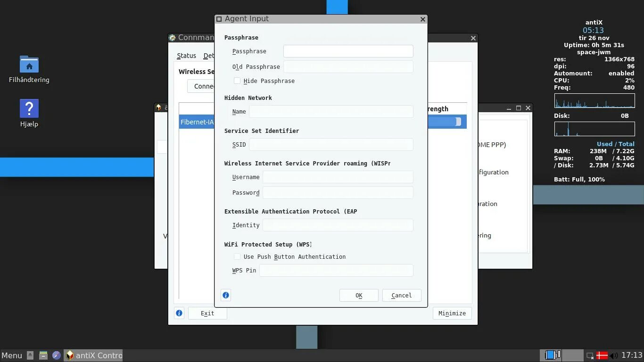Click the 17:13 clock in the taskbar
The height and width of the screenshot is (362, 644).
pyautogui.click(x=632, y=355)
